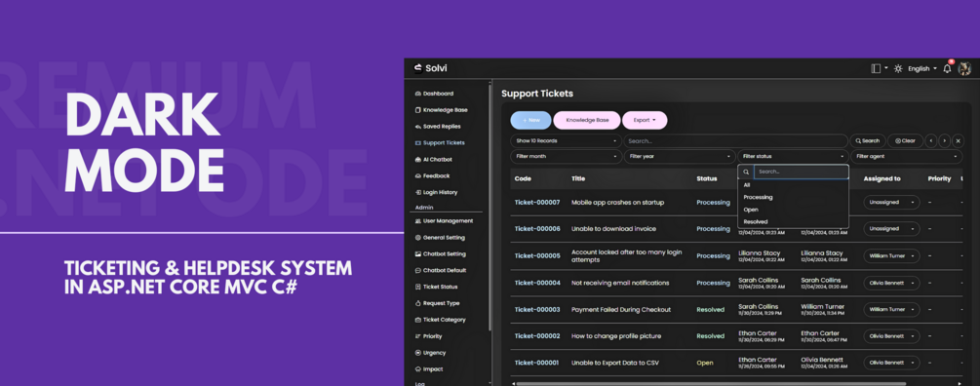
Task: Open the notifications bell icon
Action: click(947, 68)
